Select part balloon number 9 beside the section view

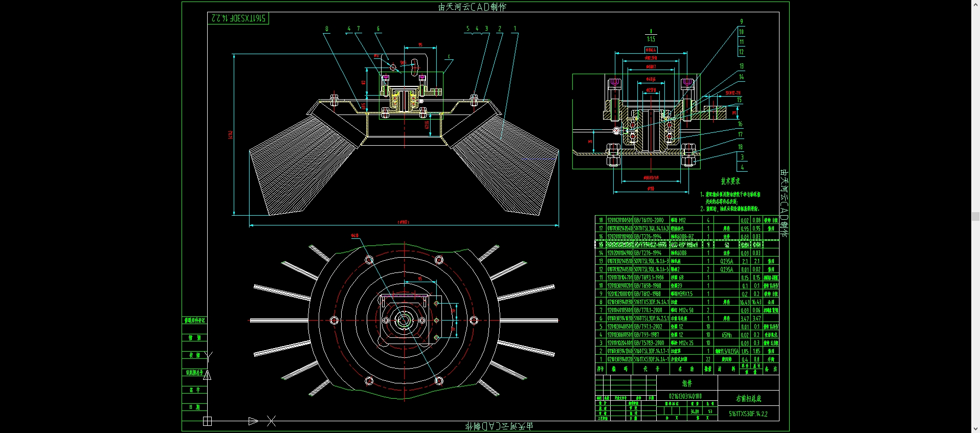click(742, 22)
